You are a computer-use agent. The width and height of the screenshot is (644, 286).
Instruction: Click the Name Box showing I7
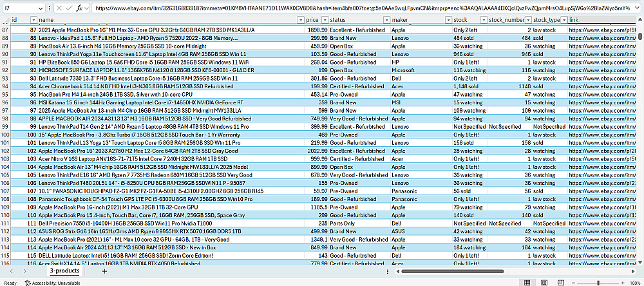click(x=19, y=8)
